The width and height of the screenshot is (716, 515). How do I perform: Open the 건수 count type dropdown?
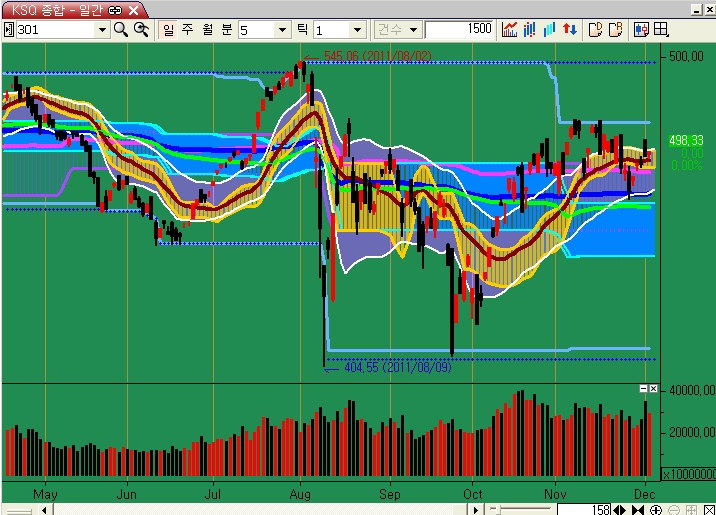[414, 30]
